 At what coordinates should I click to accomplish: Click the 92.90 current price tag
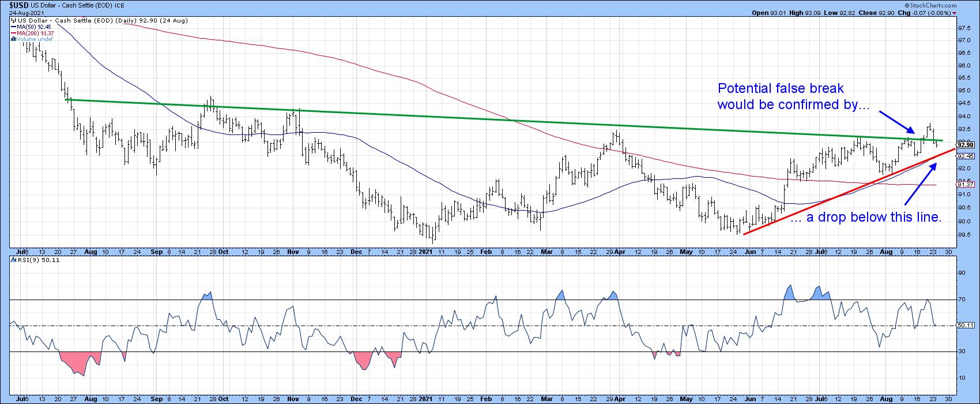click(x=966, y=145)
